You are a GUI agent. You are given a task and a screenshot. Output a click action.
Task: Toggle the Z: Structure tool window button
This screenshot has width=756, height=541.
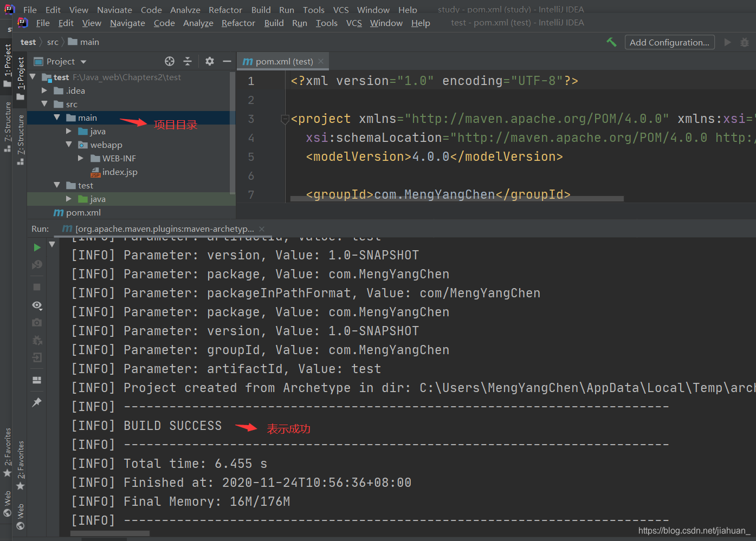coord(21,139)
